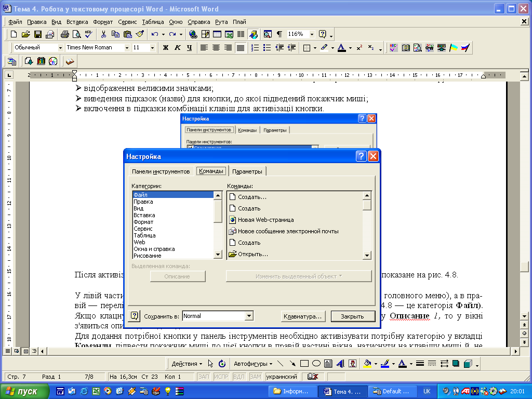Click the Undo arrow icon
This screenshot has width=532, height=399.
[155, 34]
